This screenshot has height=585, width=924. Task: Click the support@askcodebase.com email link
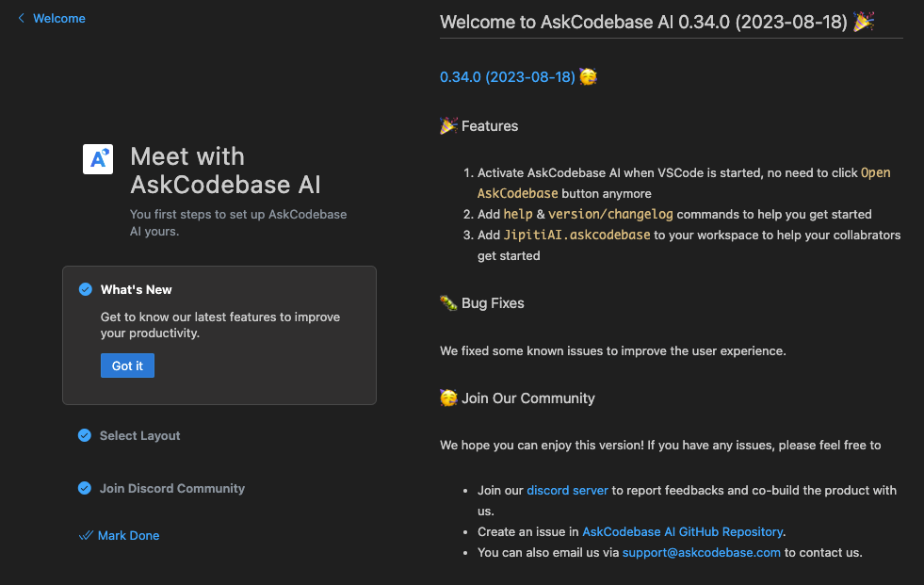(x=702, y=553)
